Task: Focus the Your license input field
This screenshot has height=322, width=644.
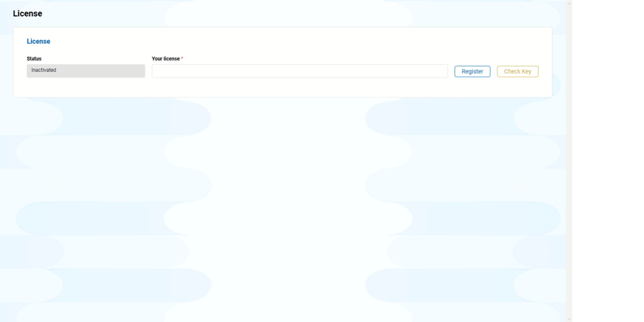Action: [x=299, y=71]
